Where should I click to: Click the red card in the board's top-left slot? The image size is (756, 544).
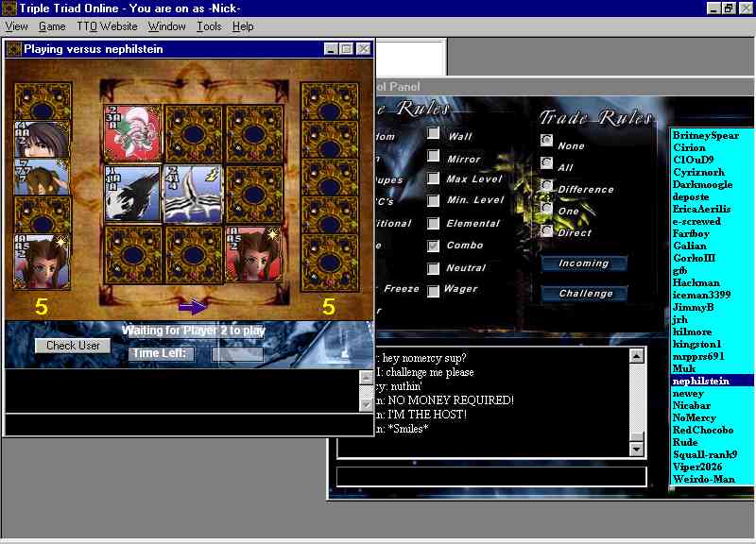132,133
